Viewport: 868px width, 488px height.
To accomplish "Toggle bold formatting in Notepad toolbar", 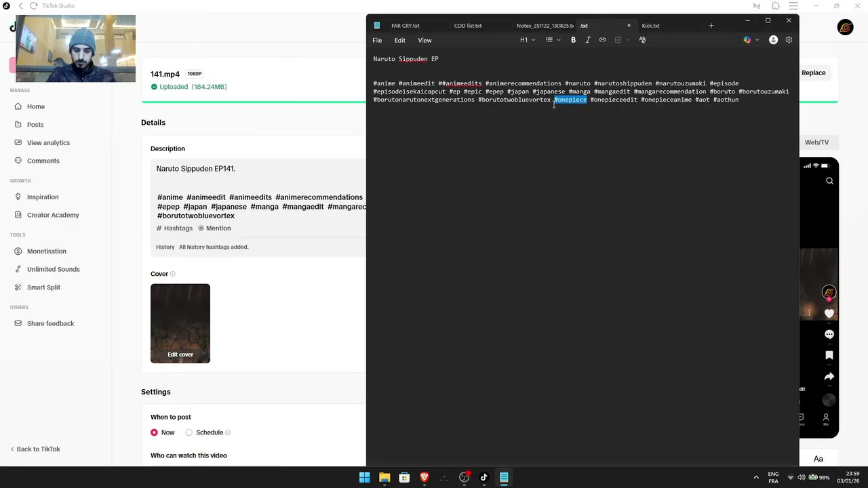I will [573, 40].
